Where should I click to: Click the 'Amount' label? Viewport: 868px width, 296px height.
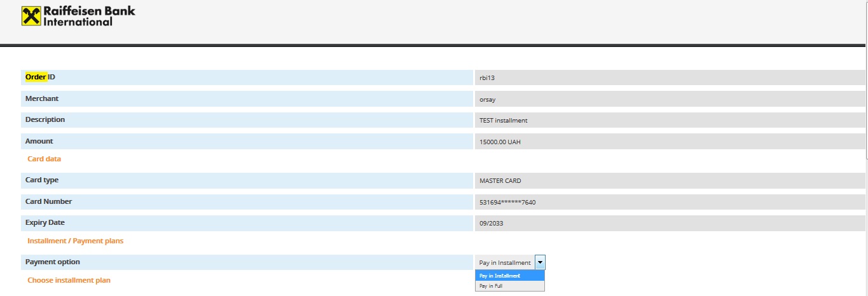(x=39, y=141)
